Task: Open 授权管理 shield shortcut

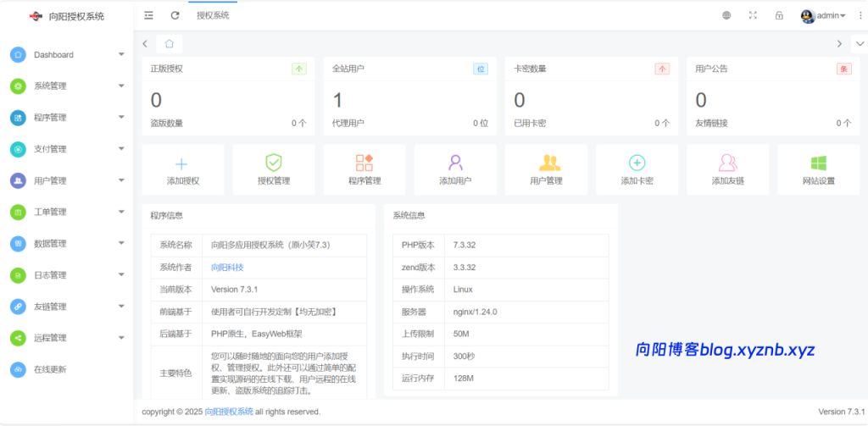Action: [274, 163]
